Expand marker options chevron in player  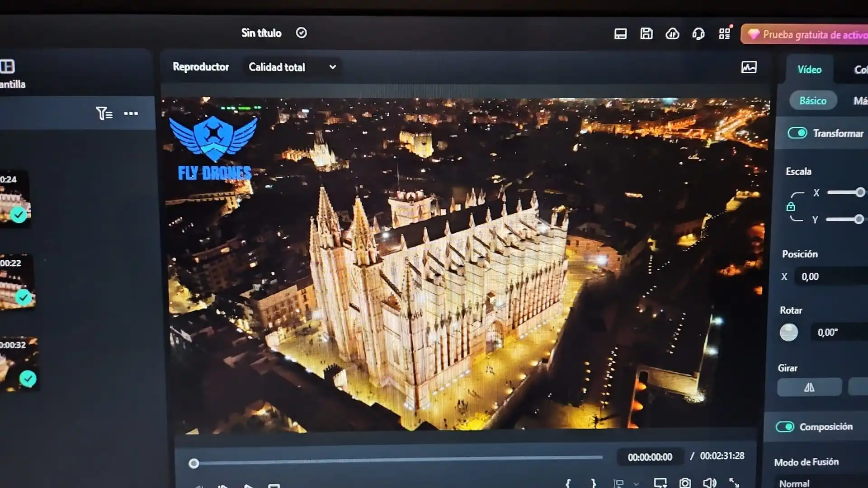point(636,483)
